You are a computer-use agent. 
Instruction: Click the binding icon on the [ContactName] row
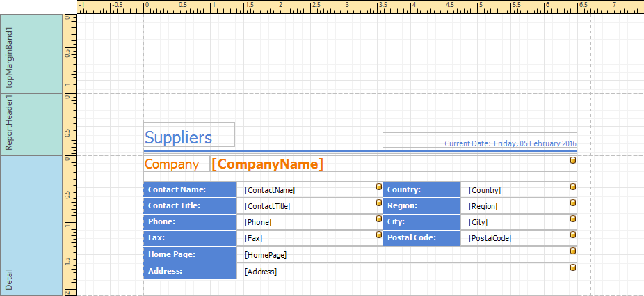coord(379,187)
